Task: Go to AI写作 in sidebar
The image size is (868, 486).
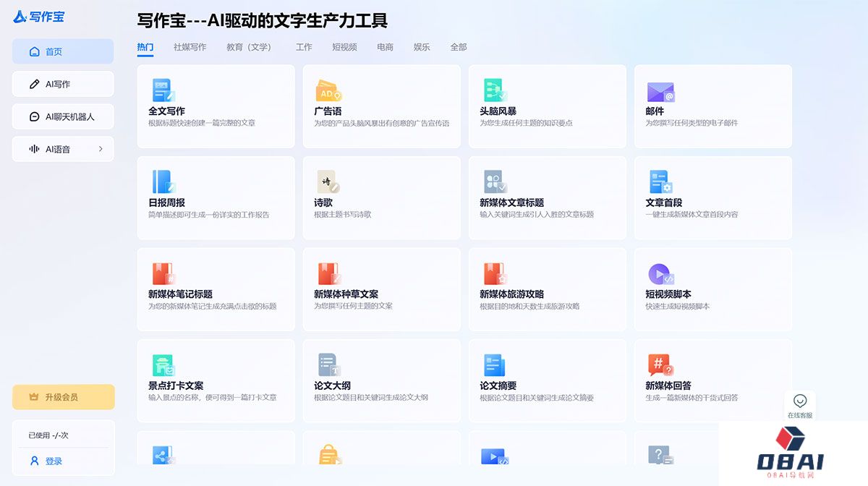Action: tap(63, 84)
